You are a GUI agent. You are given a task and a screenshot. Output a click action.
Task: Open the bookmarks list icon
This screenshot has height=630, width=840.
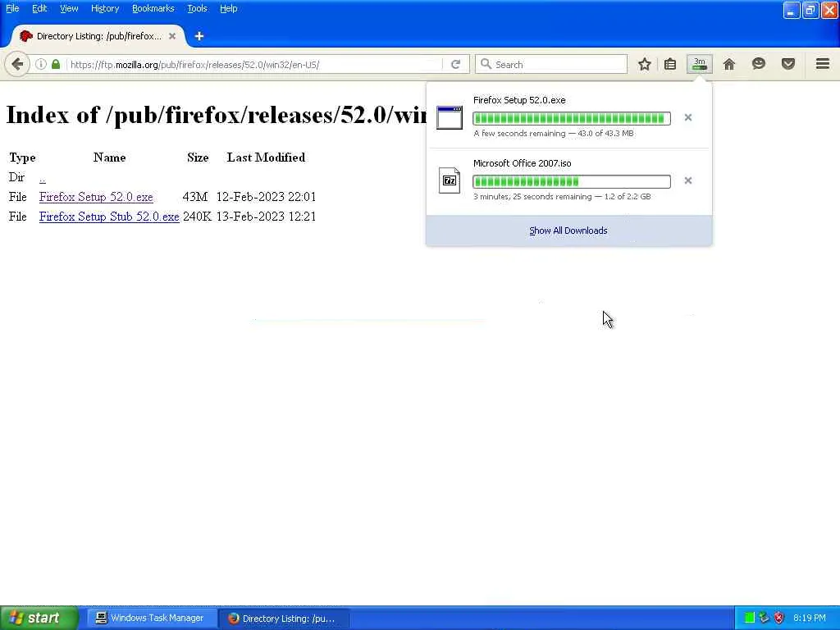coord(670,64)
